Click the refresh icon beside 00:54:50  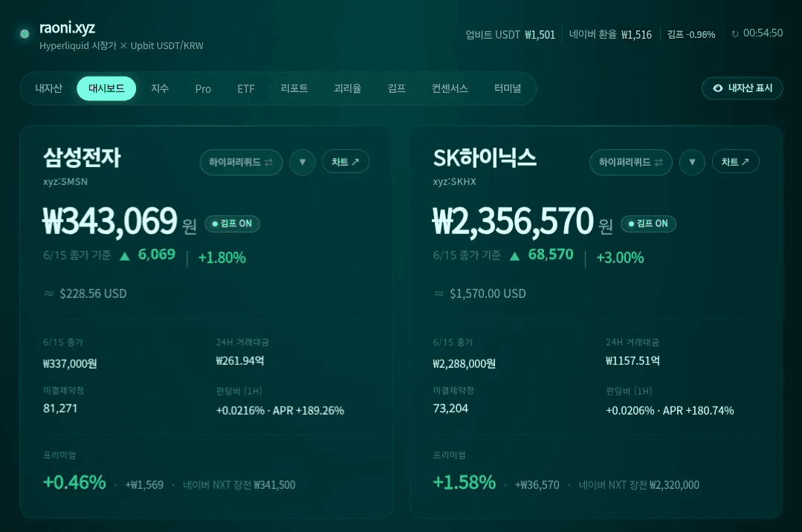click(x=735, y=33)
